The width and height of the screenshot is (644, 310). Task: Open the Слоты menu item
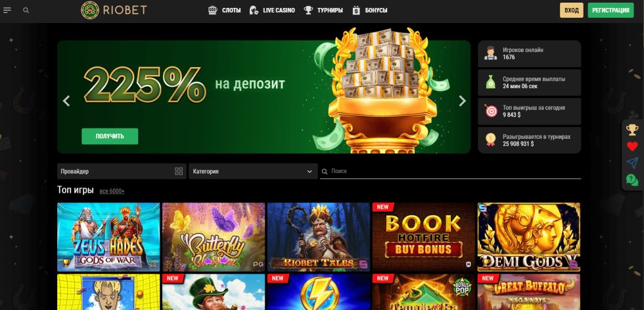pyautogui.click(x=224, y=11)
